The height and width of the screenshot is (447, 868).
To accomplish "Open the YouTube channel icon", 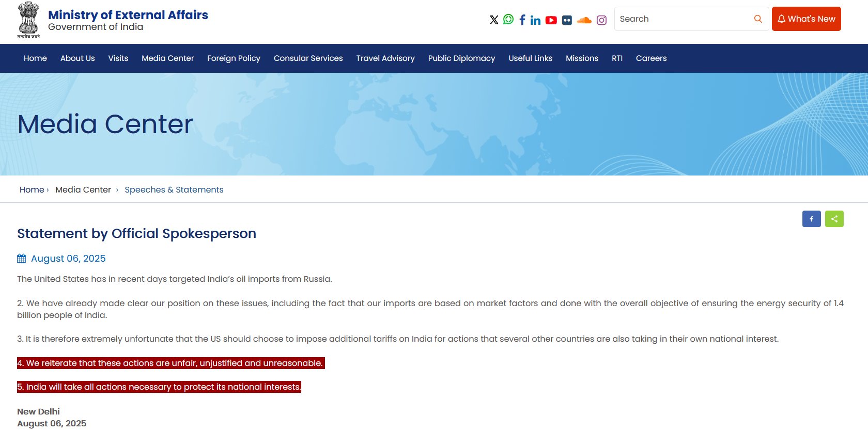I will [551, 20].
